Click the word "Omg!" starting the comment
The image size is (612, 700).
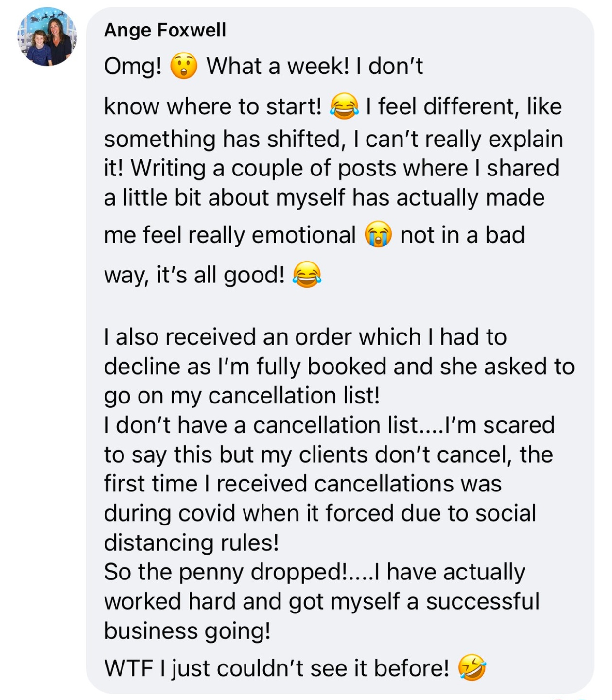point(133,67)
